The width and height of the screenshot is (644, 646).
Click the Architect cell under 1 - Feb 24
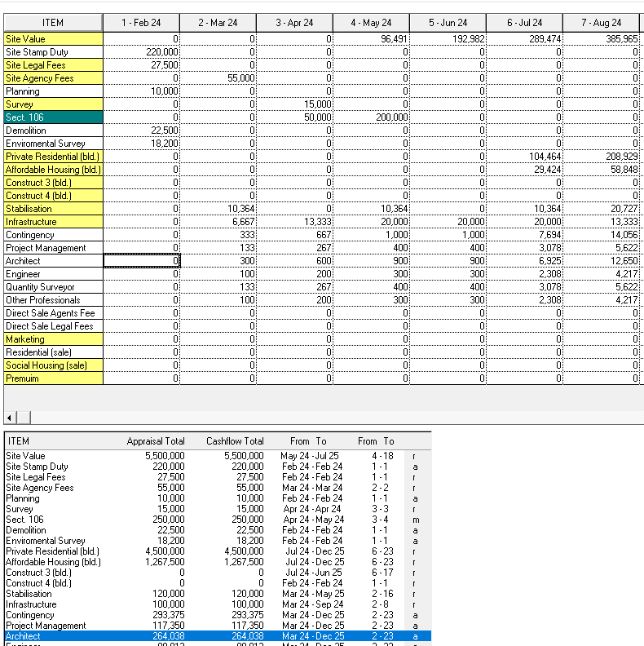pyautogui.click(x=142, y=261)
